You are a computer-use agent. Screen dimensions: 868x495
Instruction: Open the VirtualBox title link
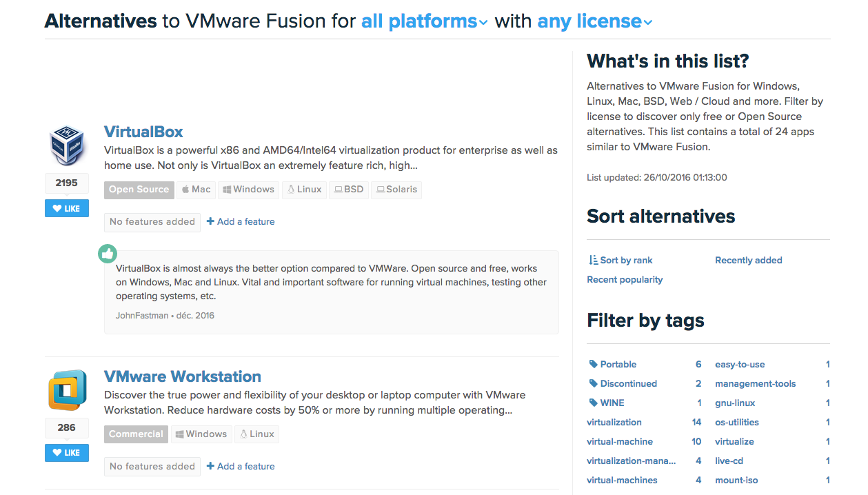coord(143,132)
